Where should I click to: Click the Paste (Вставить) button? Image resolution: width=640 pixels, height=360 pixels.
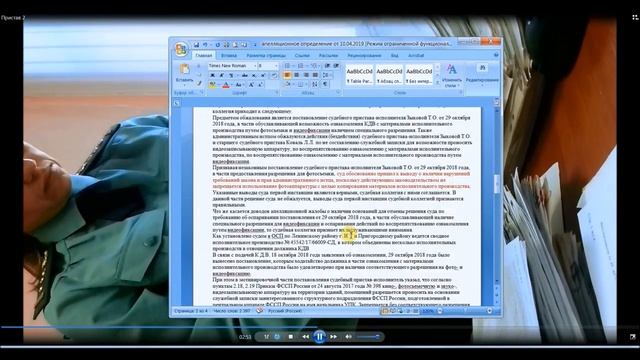tap(184, 74)
